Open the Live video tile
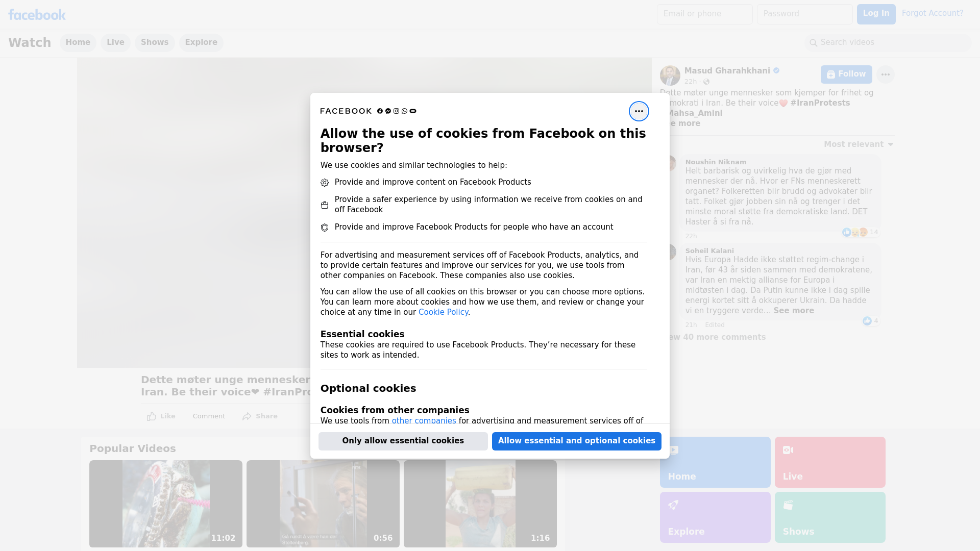980x551 pixels. 829,462
